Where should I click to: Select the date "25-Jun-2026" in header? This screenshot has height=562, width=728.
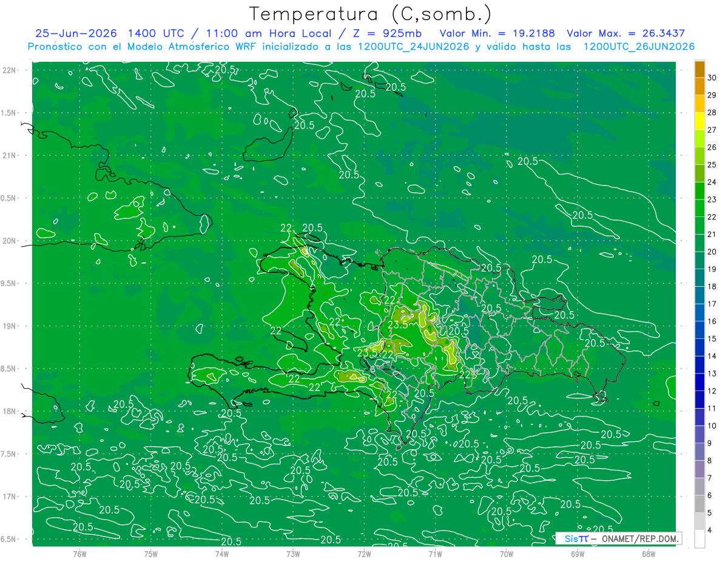(x=76, y=33)
